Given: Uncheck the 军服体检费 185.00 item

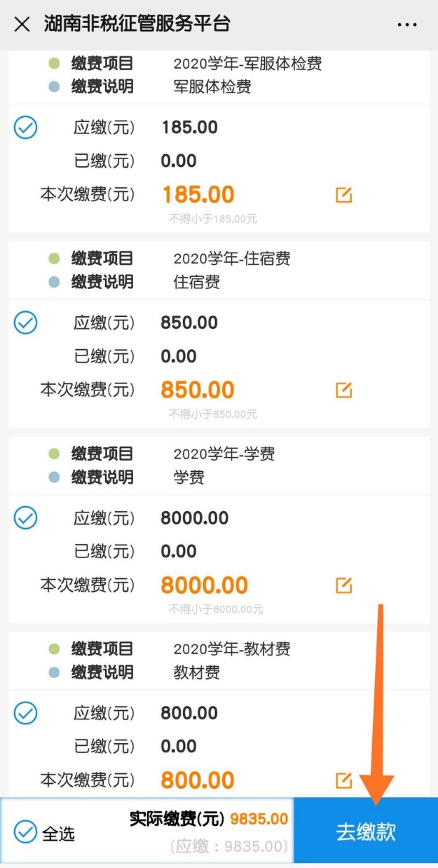Looking at the screenshot, I should click(26, 128).
